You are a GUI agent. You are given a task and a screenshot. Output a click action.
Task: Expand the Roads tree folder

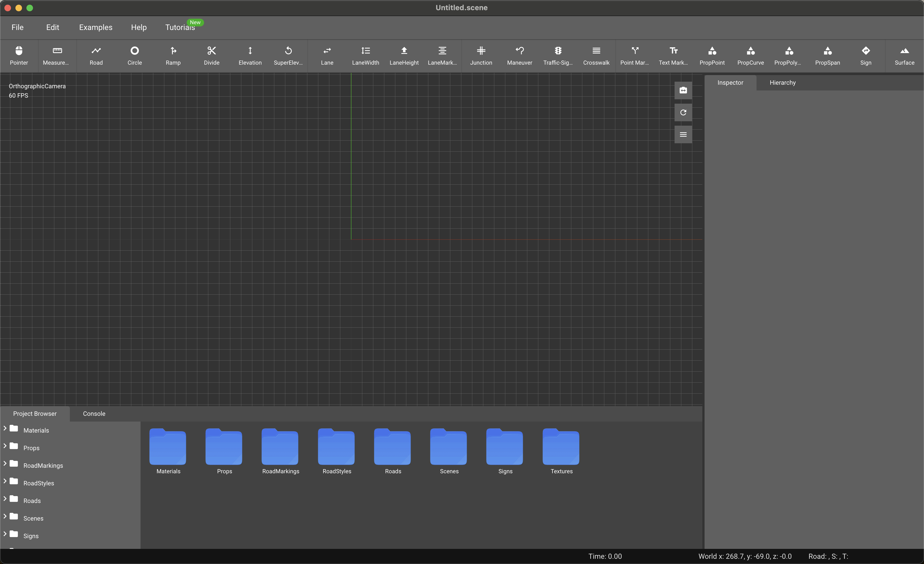[x=5, y=498]
